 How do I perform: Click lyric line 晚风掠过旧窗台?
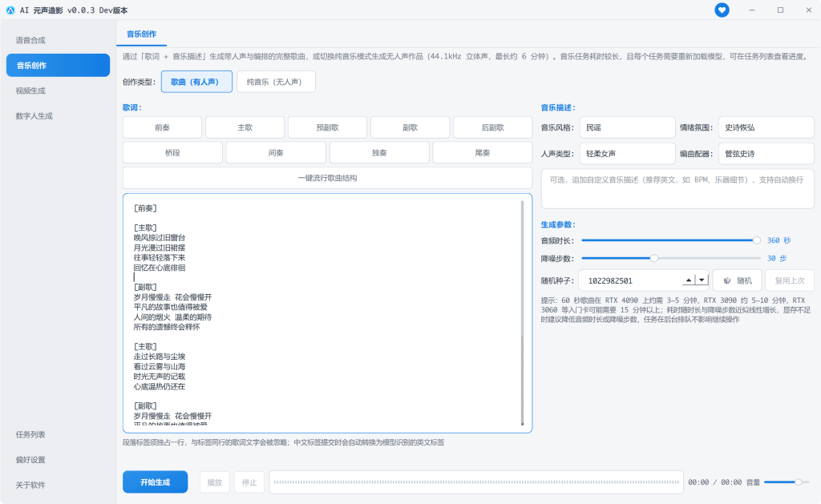coord(160,238)
